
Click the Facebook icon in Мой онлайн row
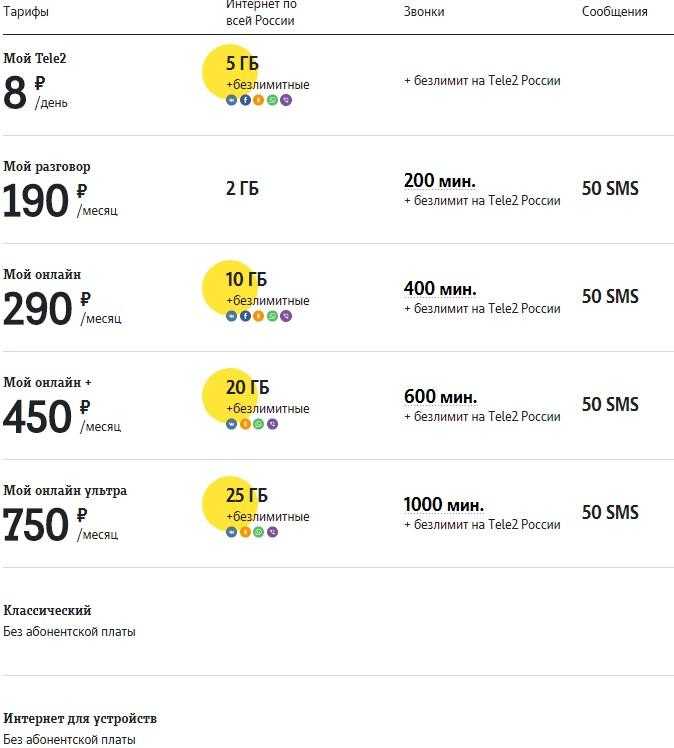[245, 316]
